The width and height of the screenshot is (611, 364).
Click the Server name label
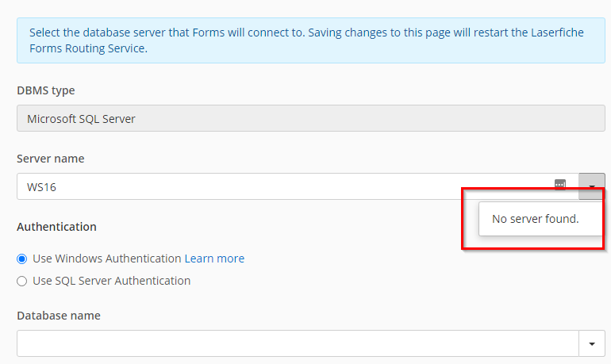click(51, 159)
